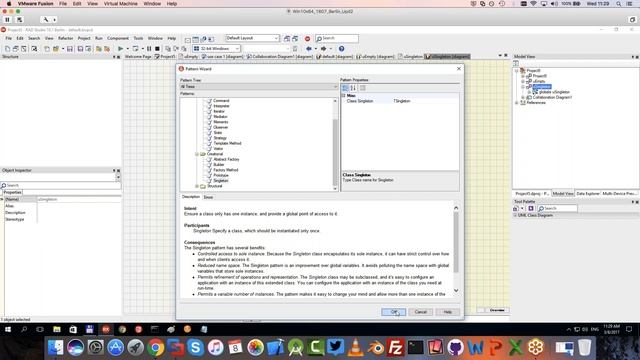Click OK in the Pattern Wizard
The image size is (640, 360).
393,312
